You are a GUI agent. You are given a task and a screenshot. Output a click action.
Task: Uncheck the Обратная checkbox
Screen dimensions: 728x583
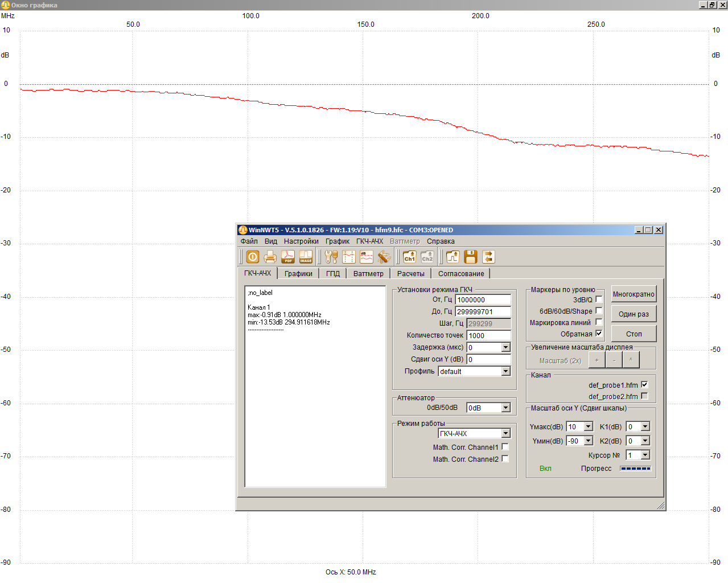point(599,334)
